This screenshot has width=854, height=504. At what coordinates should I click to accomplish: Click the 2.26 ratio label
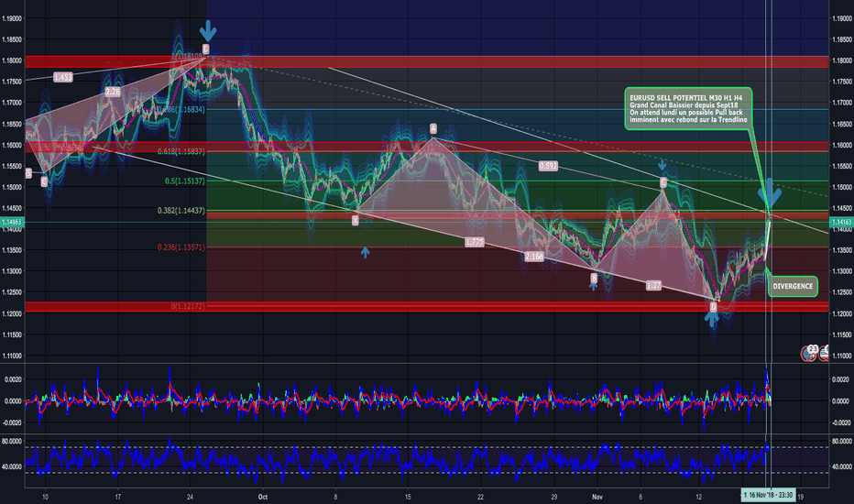pos(113,92)
